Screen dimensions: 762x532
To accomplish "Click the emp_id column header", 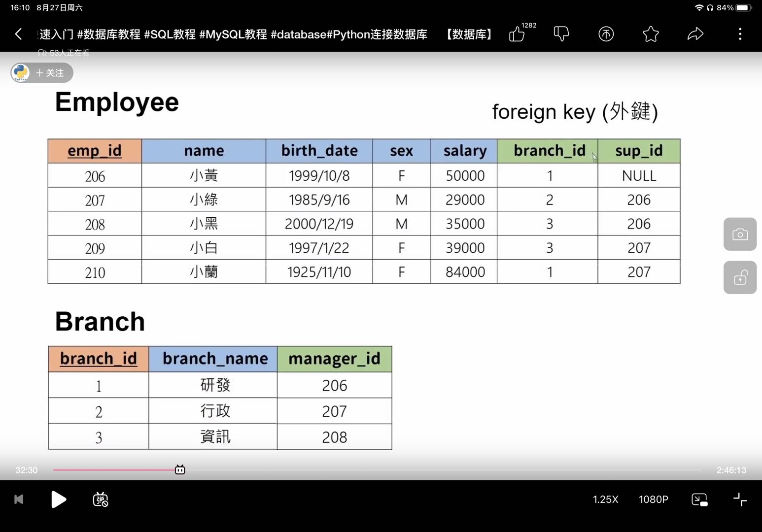I will 95,151.
